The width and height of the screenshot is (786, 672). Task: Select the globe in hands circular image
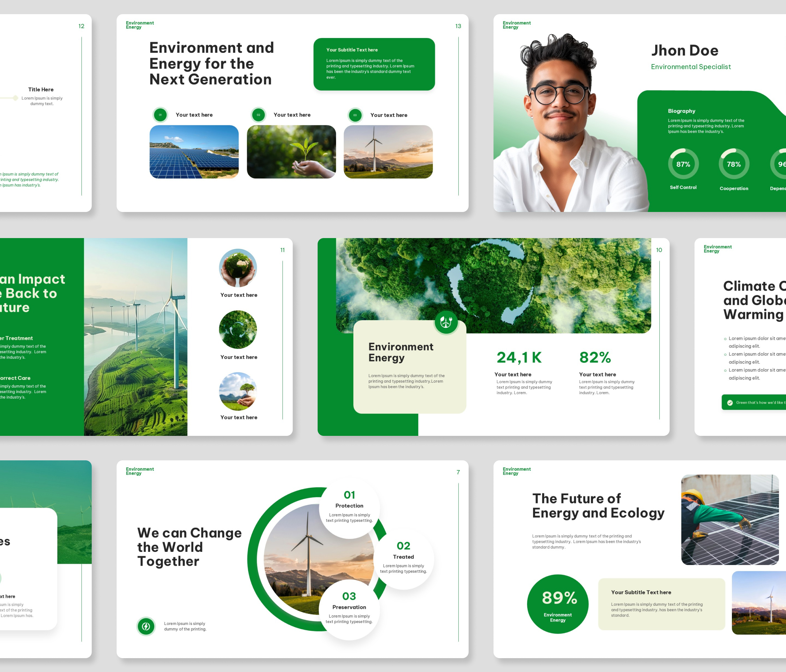[238, 268]
